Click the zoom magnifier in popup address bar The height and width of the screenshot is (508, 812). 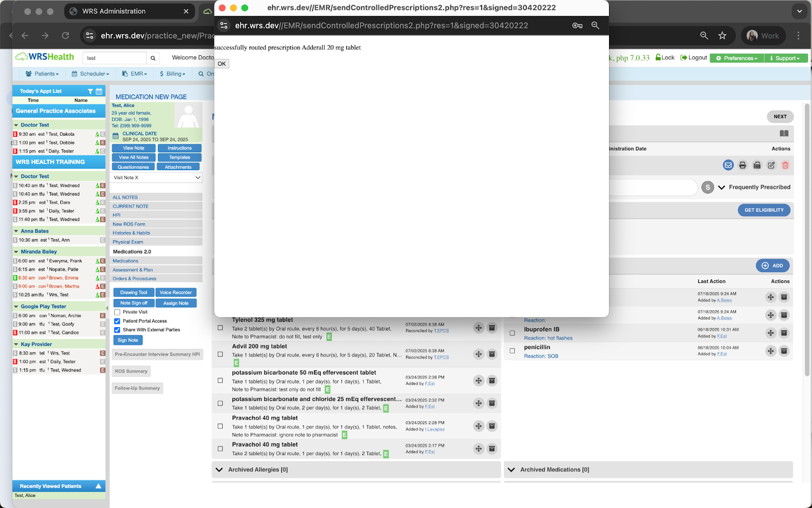595,25
